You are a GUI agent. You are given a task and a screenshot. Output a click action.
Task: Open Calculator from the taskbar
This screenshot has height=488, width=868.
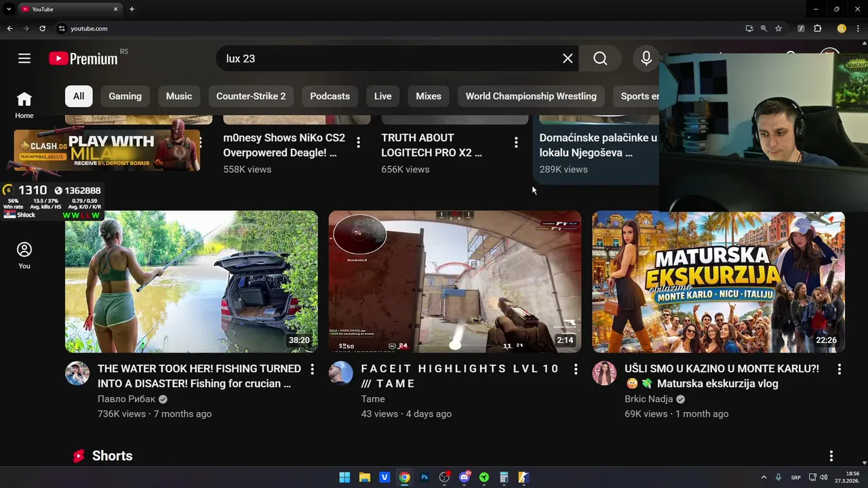504,477
